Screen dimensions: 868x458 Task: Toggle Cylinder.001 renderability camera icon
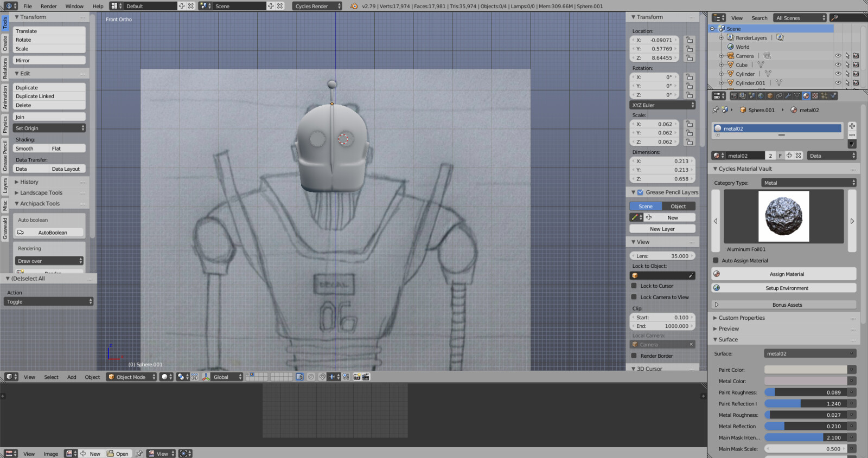[856, 83]
